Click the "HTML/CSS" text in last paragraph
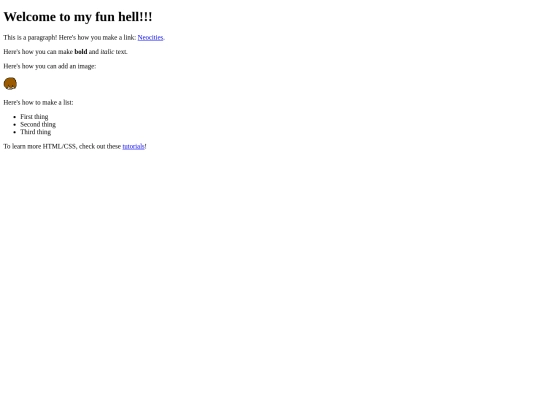540x405 pixels. 60,146
